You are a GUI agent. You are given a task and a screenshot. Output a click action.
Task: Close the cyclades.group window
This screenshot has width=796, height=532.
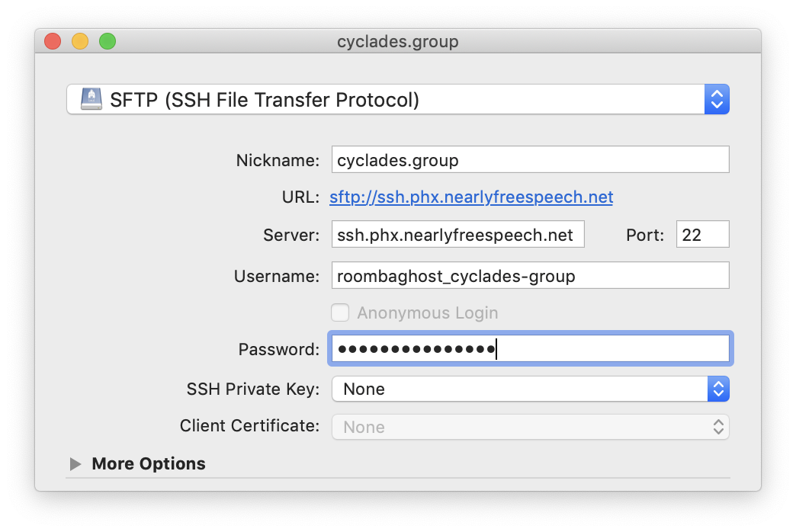coord(53,41)
